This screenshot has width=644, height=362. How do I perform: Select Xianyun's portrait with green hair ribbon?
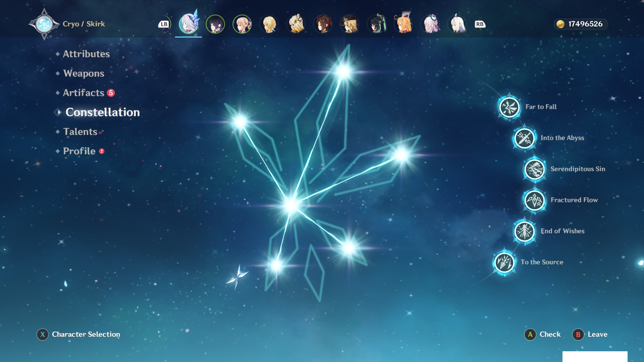pos(377,24)
